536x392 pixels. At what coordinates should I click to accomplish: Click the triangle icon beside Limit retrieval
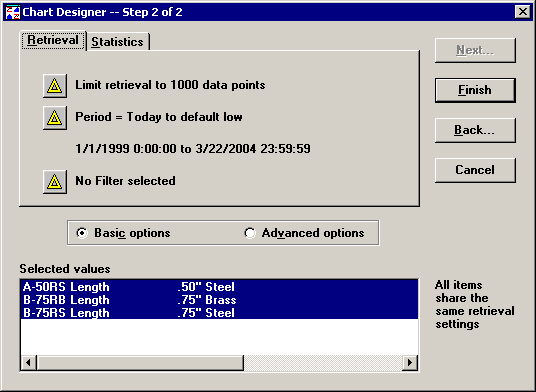[55, 86]
